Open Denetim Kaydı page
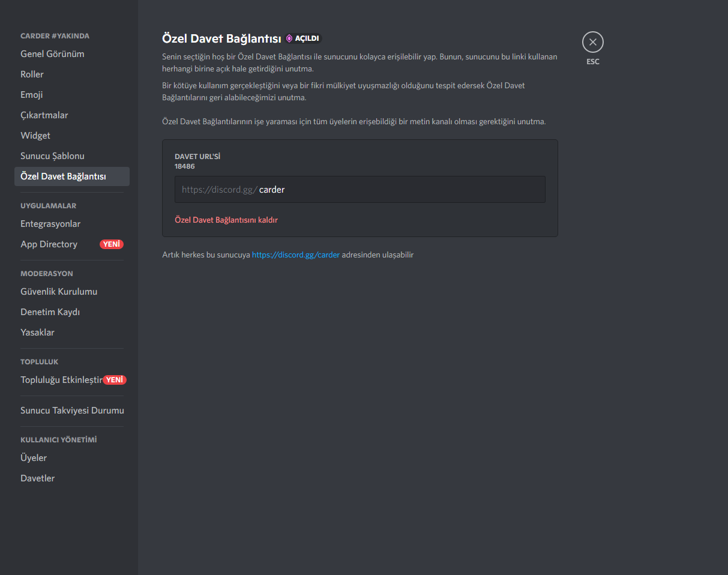The width and height of the screenshot is (728, 575). [x=72, y=312]
